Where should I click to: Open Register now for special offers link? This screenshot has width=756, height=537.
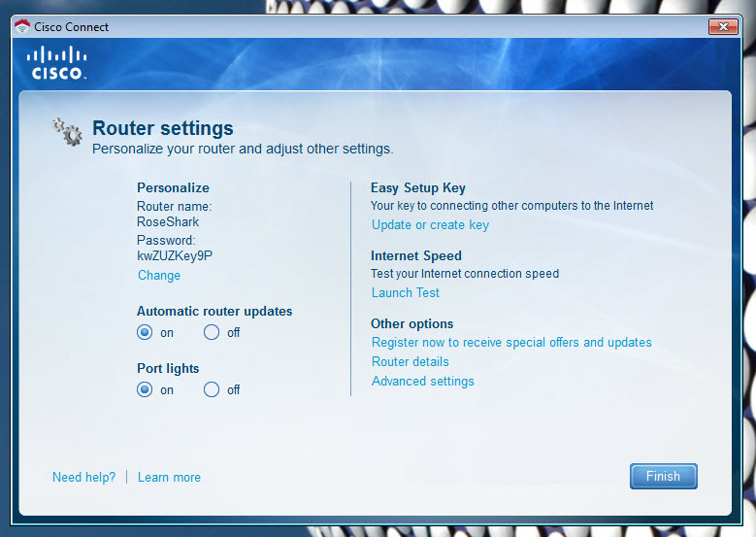(511, 342)
